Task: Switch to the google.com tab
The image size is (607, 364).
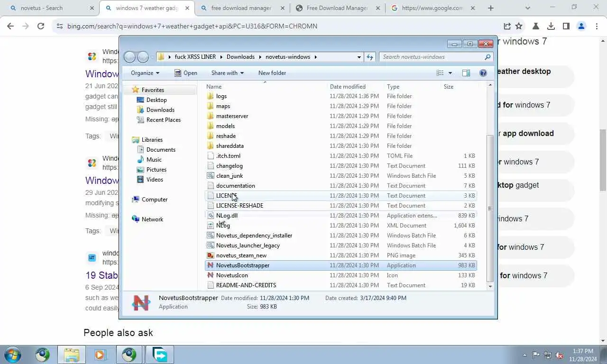Action: coord(432,8)
